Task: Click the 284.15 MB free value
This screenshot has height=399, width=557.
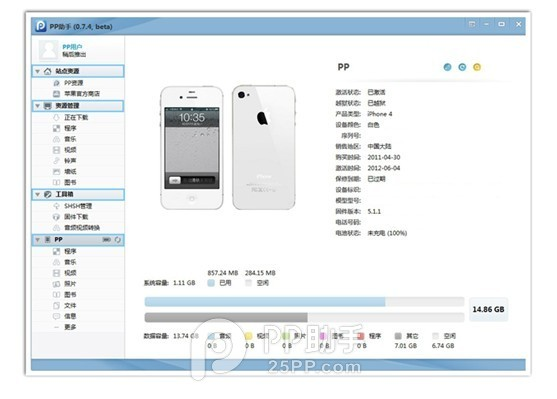Action: [x=260, y=273]
